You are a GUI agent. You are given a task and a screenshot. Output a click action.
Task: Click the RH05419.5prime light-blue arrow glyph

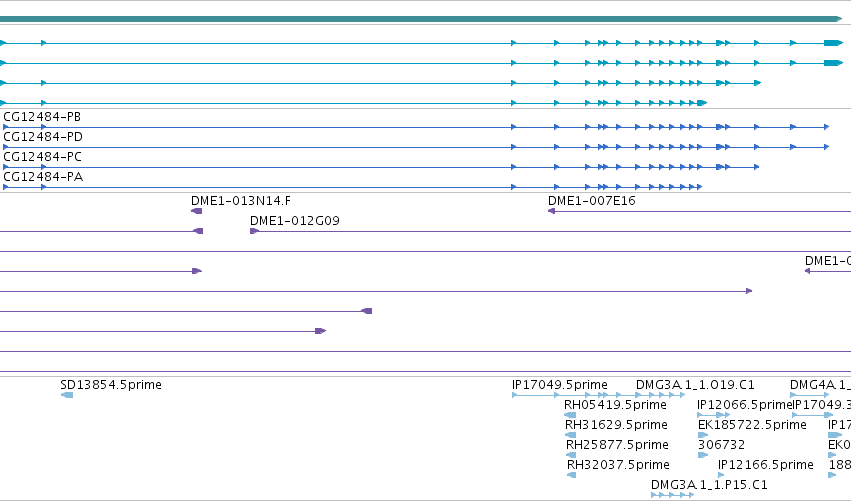570,415
